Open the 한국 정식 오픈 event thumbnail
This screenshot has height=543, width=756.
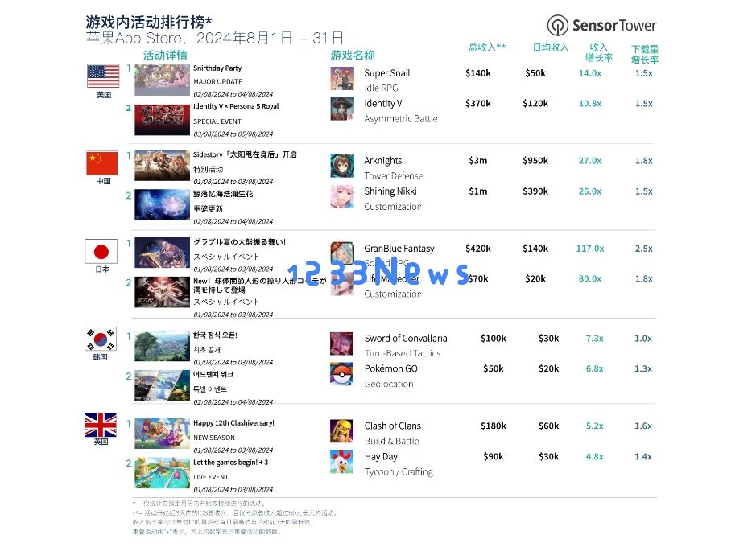162,346
